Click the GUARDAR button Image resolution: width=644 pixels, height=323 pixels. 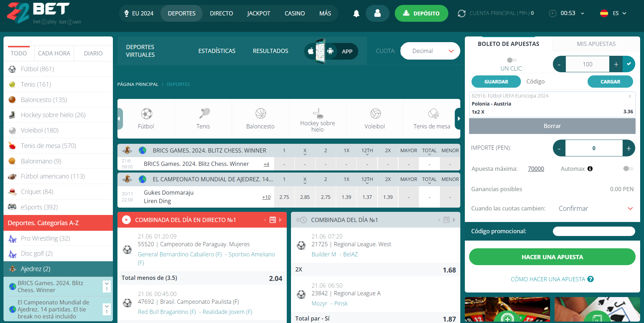[496, 82]
